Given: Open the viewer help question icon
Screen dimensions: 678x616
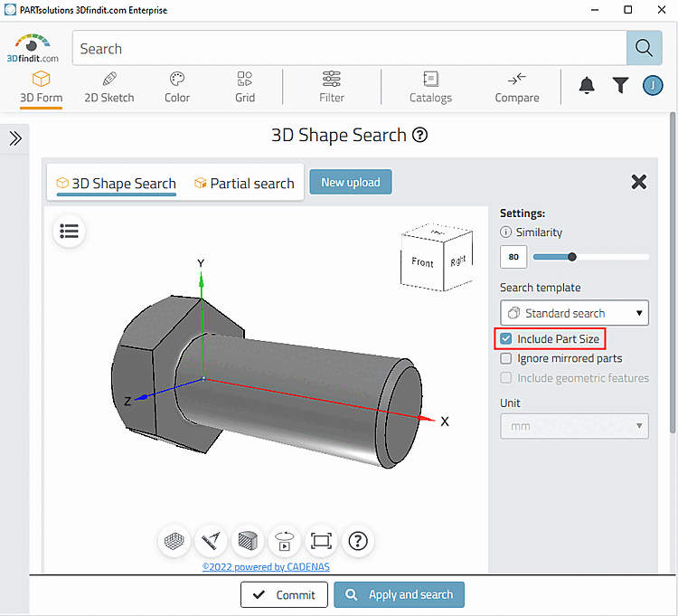Looking at the screenshot, I should (x=358, y=541).
